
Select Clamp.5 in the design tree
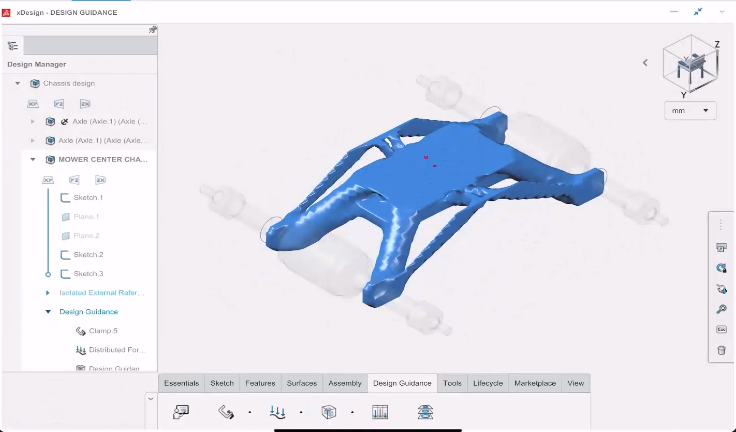101,331
